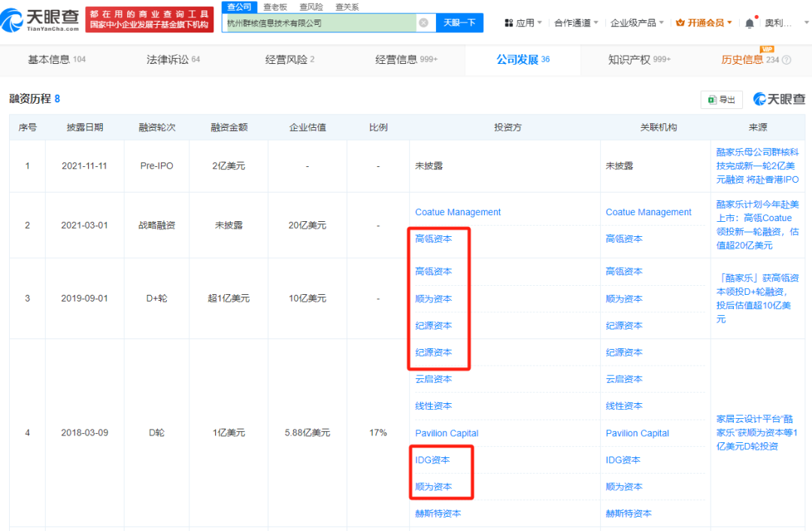The image size is (812, 531).
Task: Switch to the 查老板 search tab
Action: [274, 7]
